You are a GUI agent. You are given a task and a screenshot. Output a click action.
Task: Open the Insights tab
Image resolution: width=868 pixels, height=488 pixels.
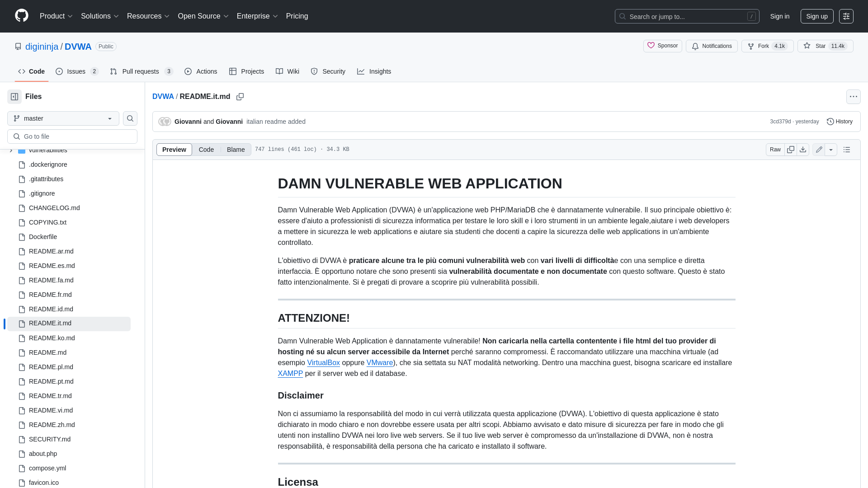coord(374,71)
